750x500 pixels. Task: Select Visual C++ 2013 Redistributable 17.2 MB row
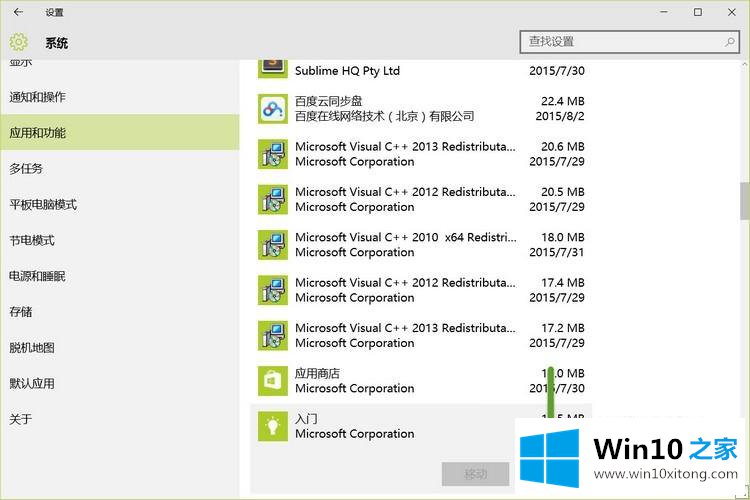(421, 335)
